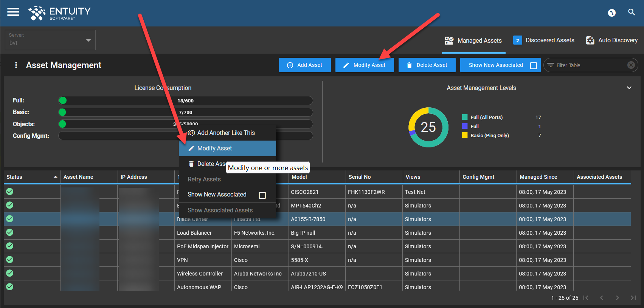Click the Basic license consumption bar

(186, 112)
